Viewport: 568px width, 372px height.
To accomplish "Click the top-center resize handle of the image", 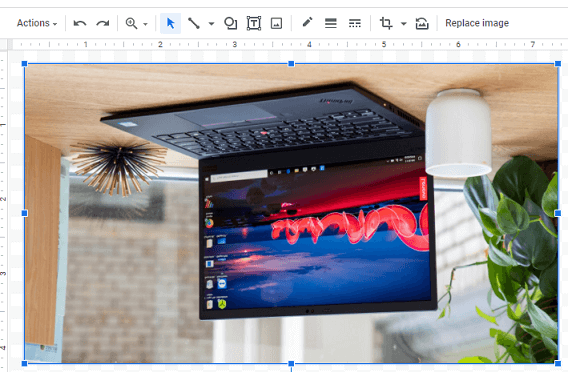I will point(291,64).
